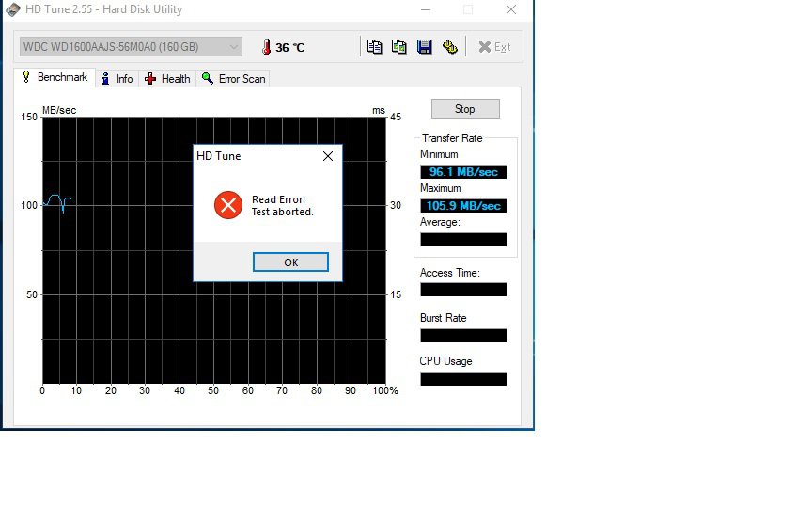Click the Exit button in toolbar
This screenshot has width=812, height=508.
494,47
